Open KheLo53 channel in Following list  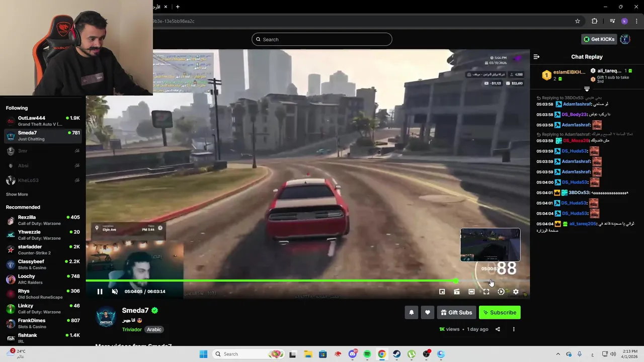coord(43,180)
